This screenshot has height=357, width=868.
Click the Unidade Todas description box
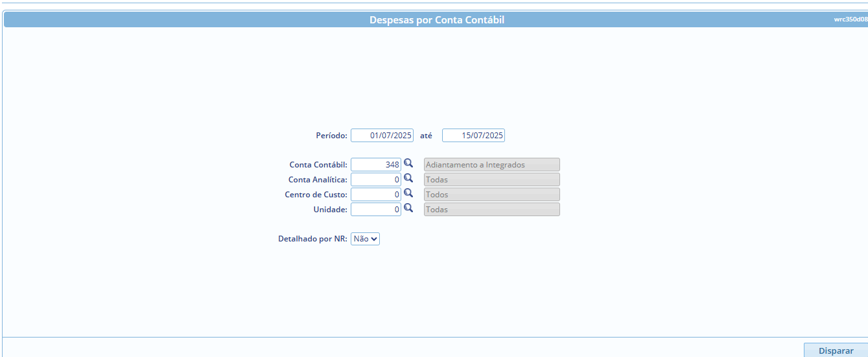click(x=491, y=210)
